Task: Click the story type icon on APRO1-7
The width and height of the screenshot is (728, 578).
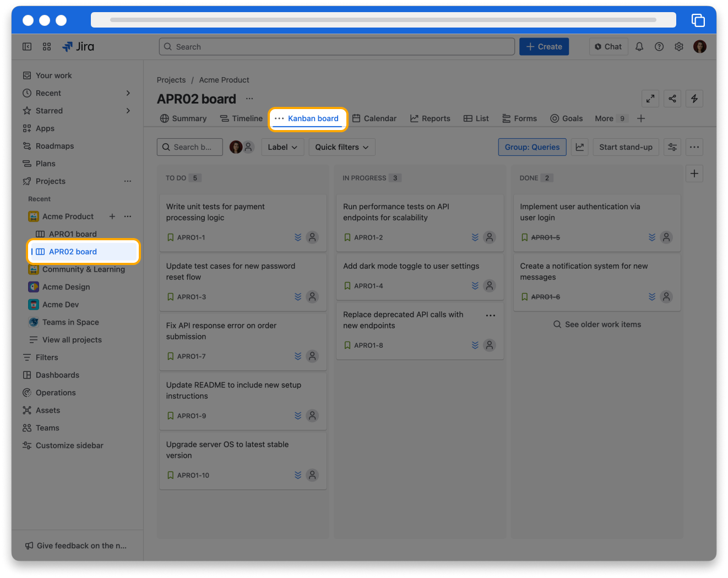Action: [x=170, y=356]
